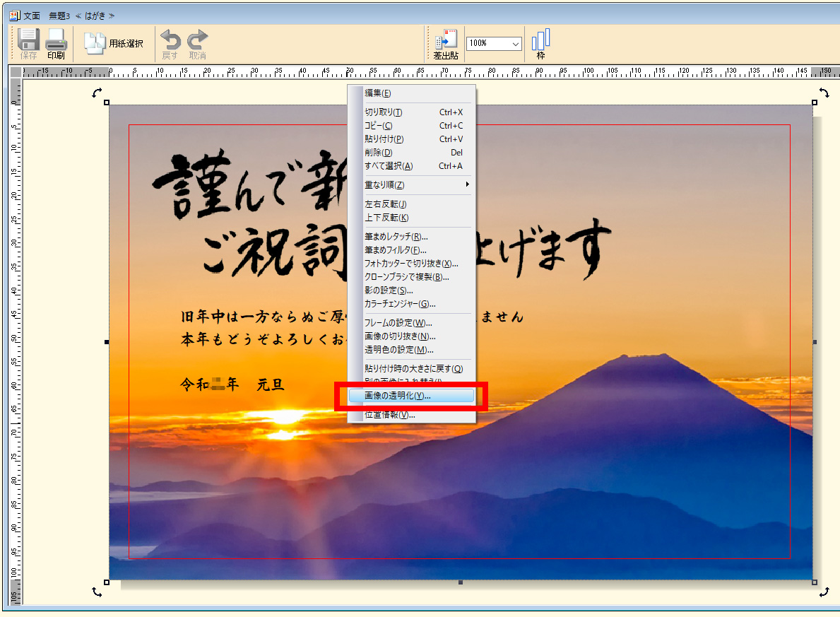Open 透明色の設定(M)...
Viewport: 840px width, 617px height.
411,350
